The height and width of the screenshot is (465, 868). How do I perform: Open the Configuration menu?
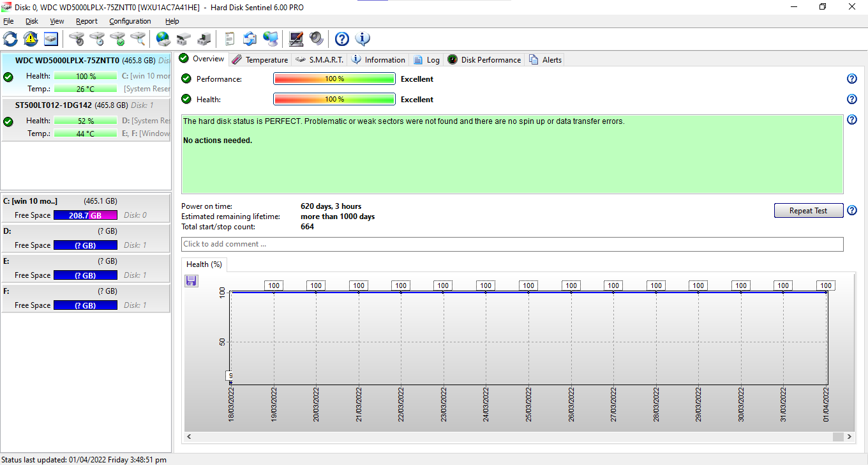129,21
